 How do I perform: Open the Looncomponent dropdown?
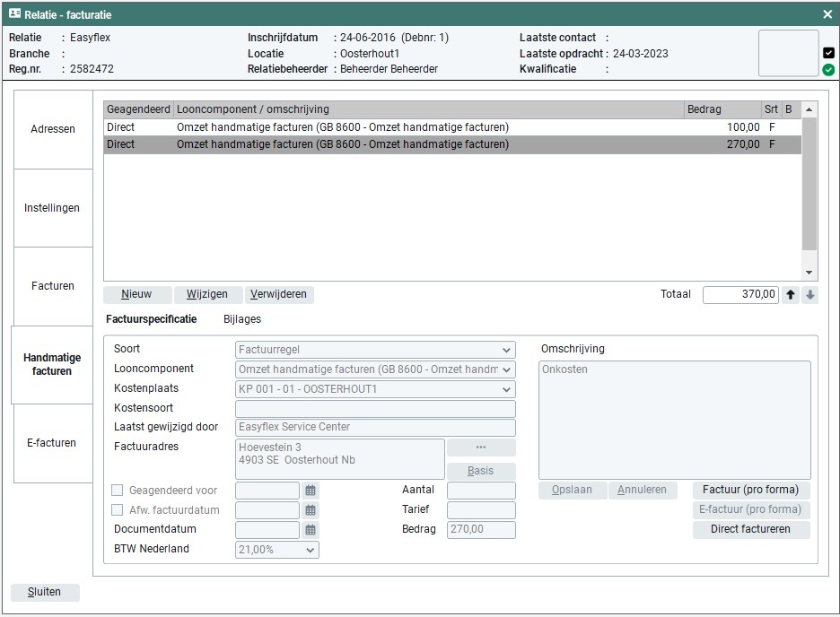[507, 369]
